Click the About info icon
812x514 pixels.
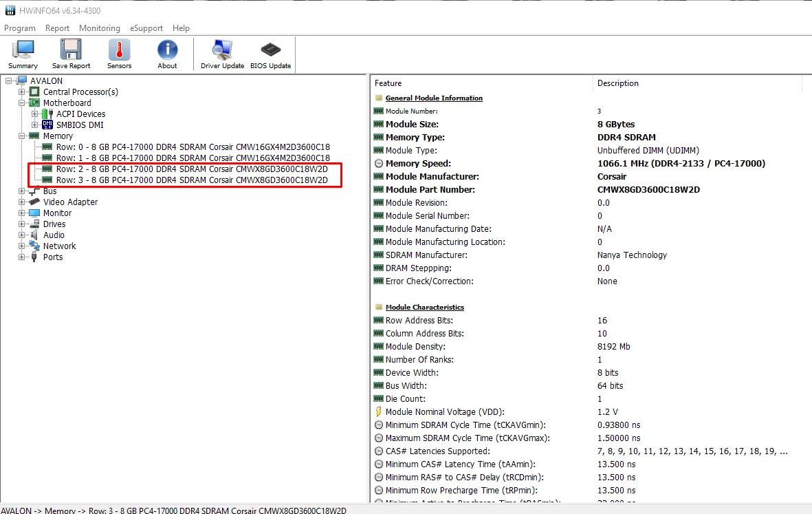tap(167, 50)
